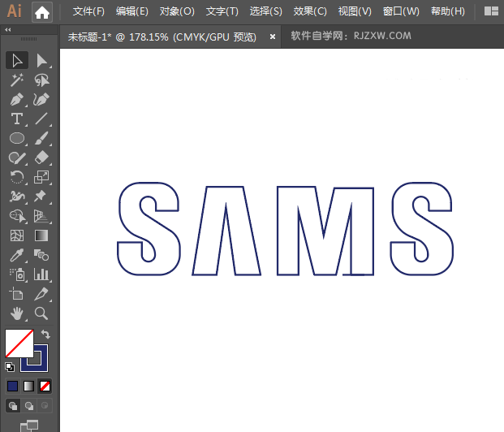Select the Perspective Grid tool

(41, 216)
